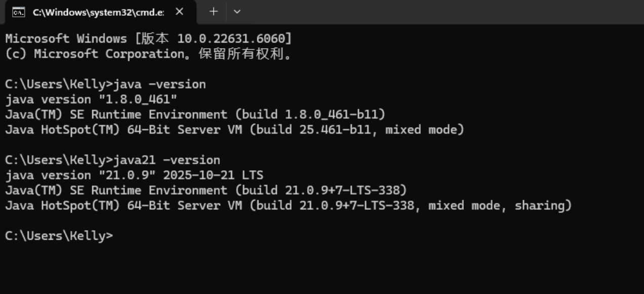Click the cmd.exe icon in the tab
Viewport: 644px width, 294px height.
point(19,12)
